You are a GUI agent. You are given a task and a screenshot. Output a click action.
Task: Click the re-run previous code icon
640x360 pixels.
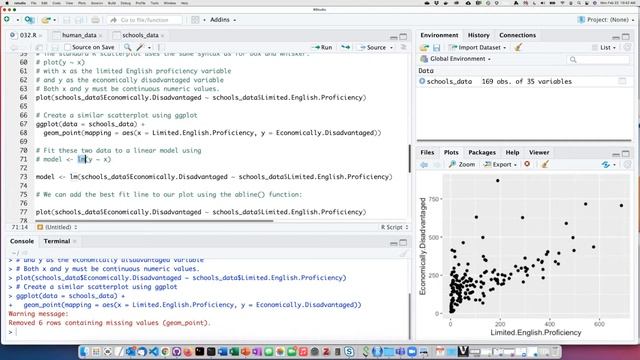[346, 47]
